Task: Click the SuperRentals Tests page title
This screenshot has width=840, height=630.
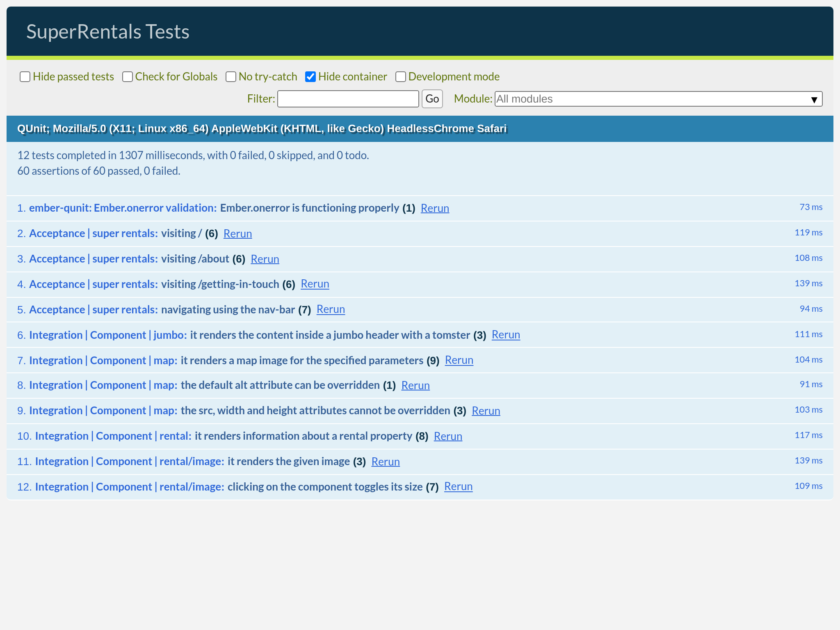Action: 108,31
